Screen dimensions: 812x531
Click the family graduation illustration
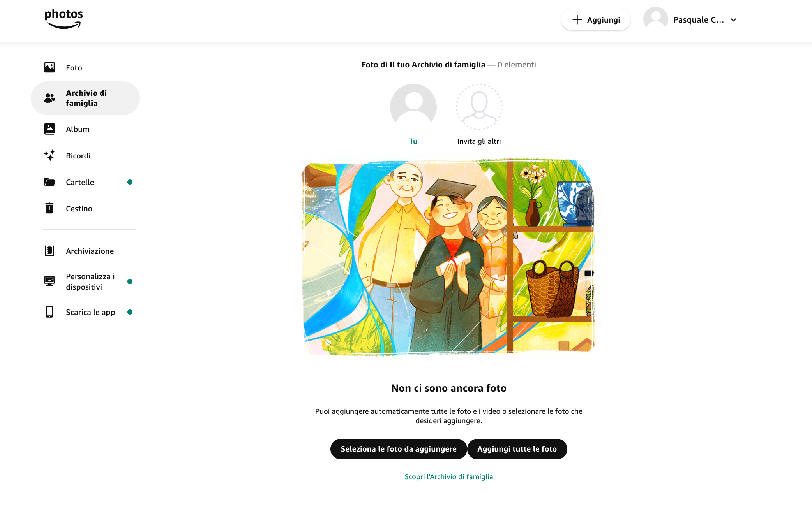[x=448, y=257]
